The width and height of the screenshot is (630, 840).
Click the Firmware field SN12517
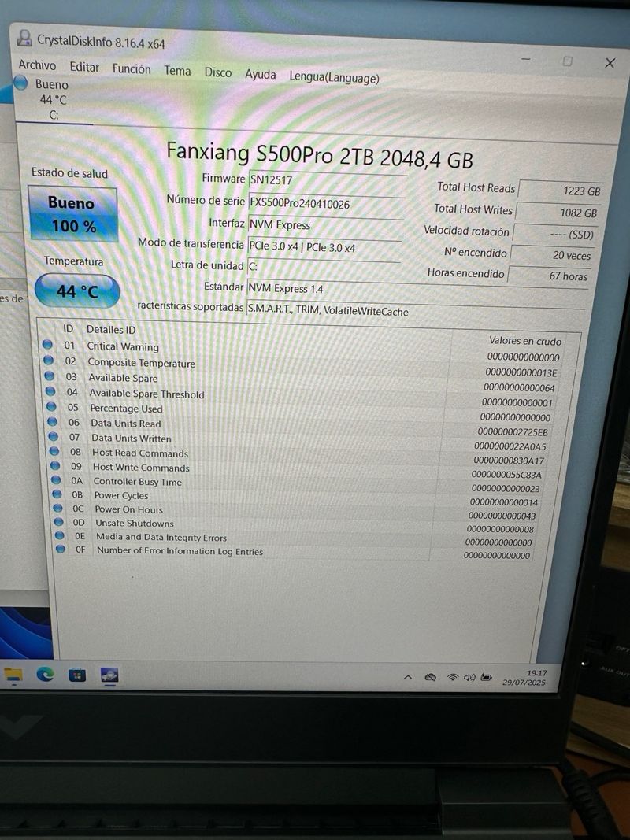[x=327, y=182]
